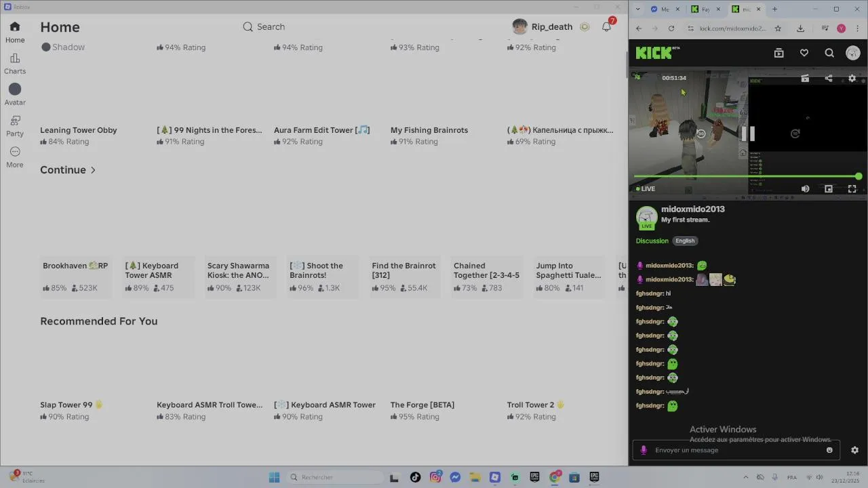This screenshot has height=488, width=868.
Task: Open Chrome three-dot menu
Action: (x=857, y=28)
